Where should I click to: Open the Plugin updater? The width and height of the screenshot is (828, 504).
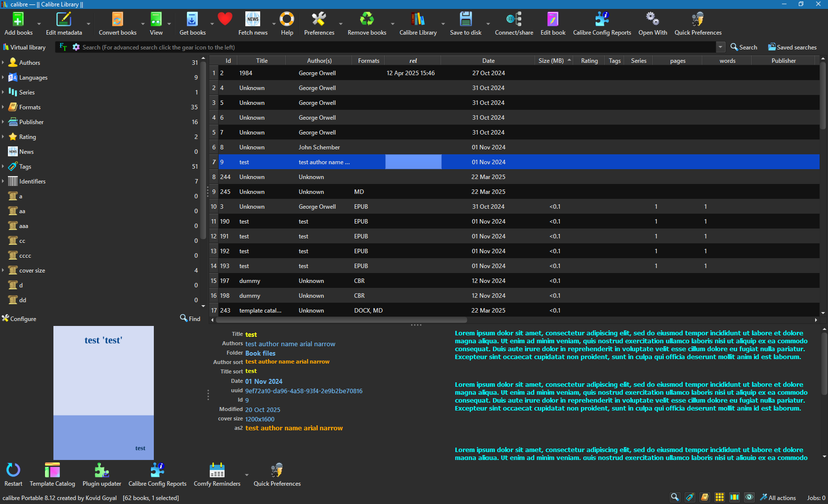click(x=101, y=470)
